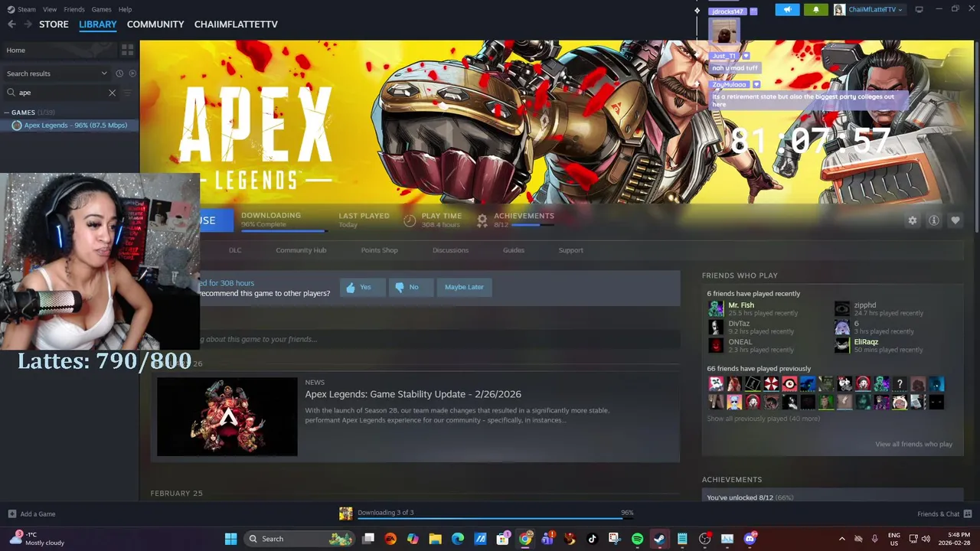Screen dimensions: 980x551
Task: Open the green notifications bell
Action: tap(815, 9)
